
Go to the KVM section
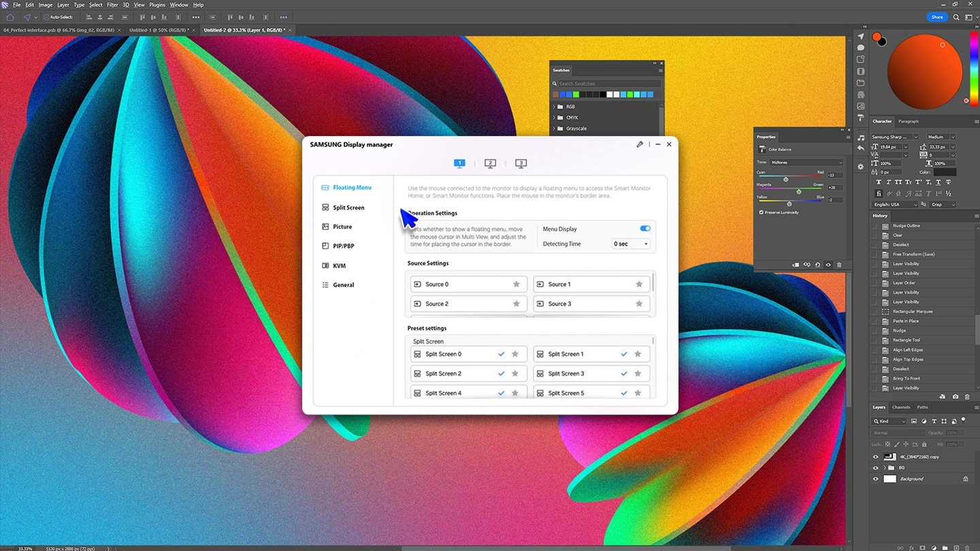click(x=334, y=266)
